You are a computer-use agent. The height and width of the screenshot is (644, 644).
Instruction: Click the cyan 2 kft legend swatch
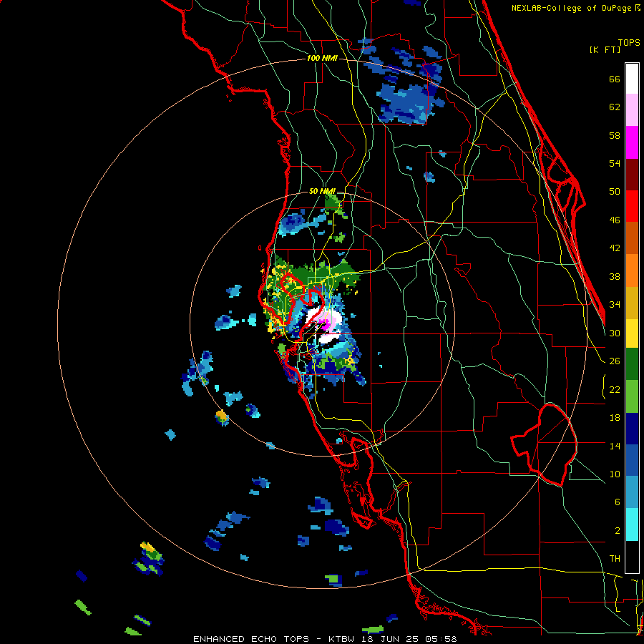[632, 525]
